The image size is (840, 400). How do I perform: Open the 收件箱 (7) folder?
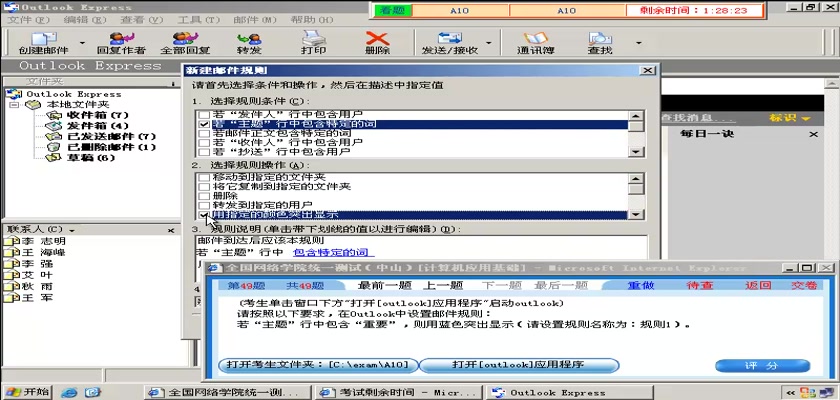click(x=97, y=115)
